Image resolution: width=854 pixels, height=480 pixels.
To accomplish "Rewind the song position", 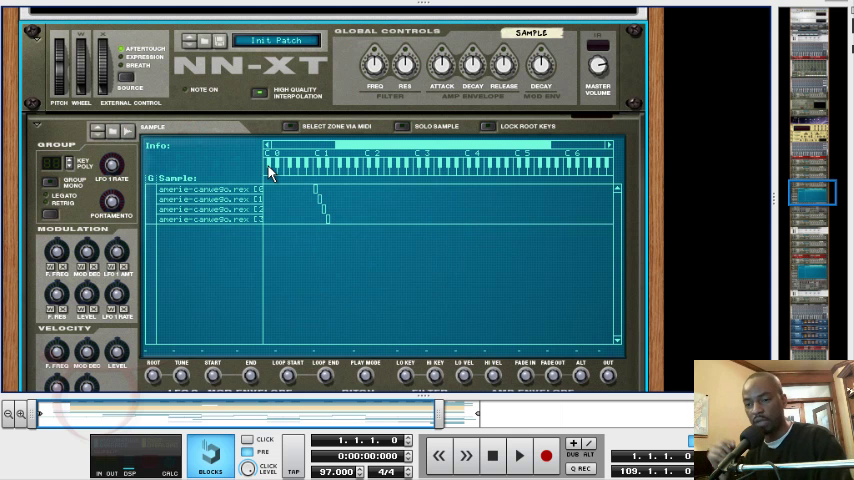I will (x=439, y=456).
